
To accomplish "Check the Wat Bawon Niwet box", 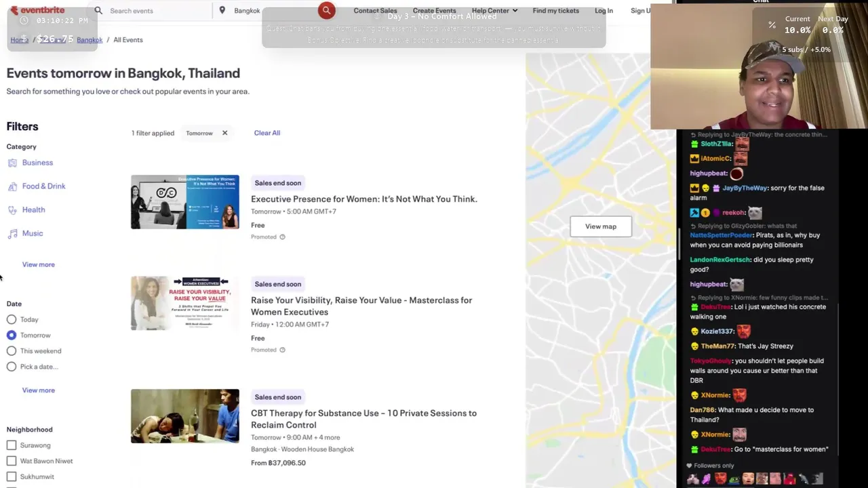I will click(12, 461).
